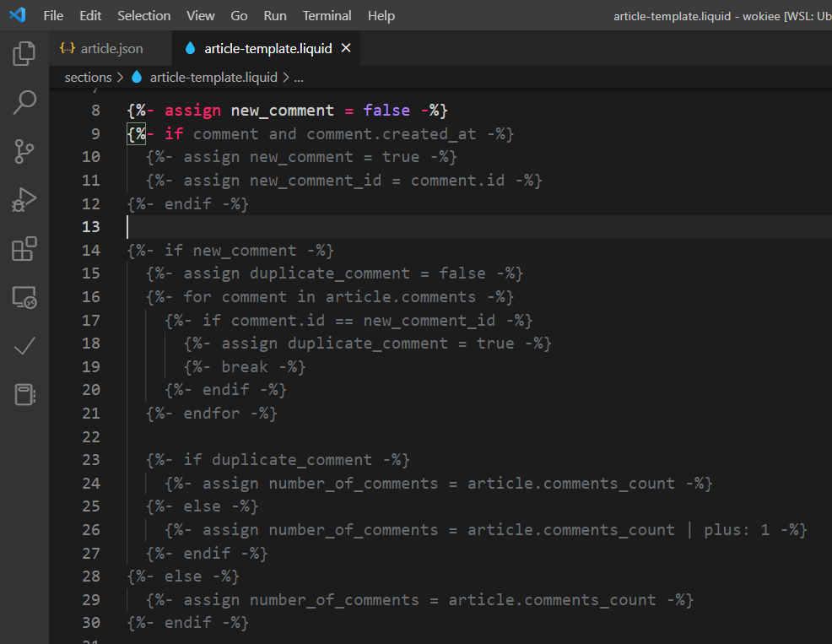The height and width of the screenshot is (644, 832).
Task: Open the Terminal menu
Action: pos(327,16)
